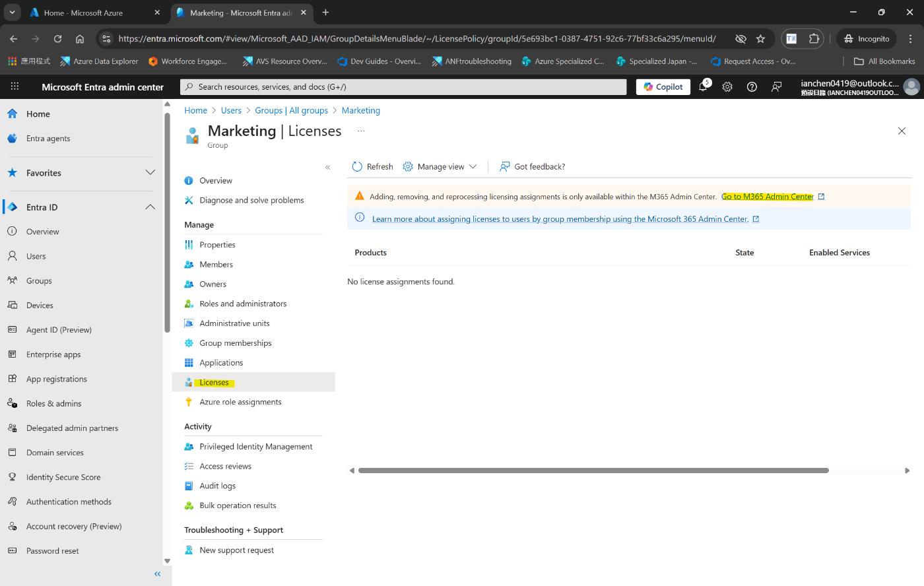The image size is (924, 586).
Task: Click the search resources input field
Action: pos(403,87)
